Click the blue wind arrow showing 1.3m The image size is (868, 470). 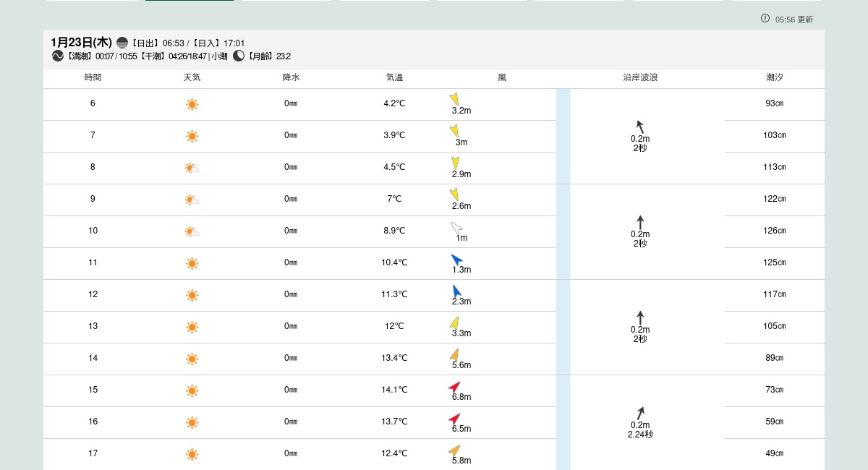(456, 260)
